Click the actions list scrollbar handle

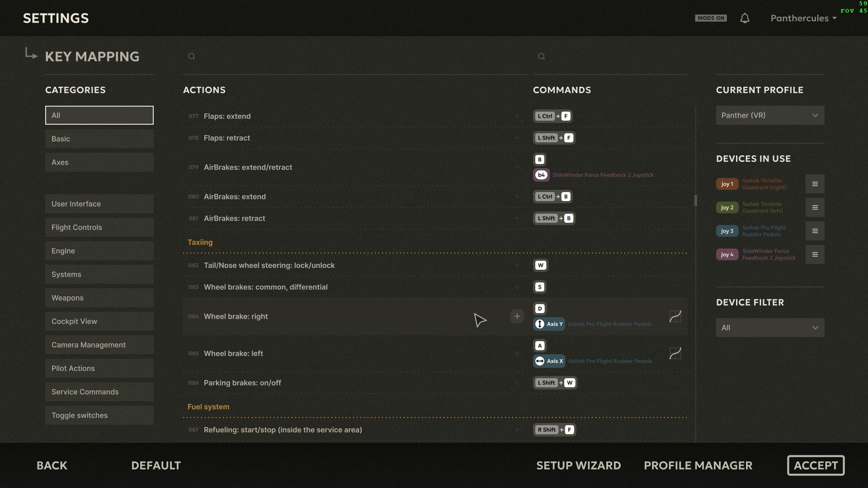696,201
